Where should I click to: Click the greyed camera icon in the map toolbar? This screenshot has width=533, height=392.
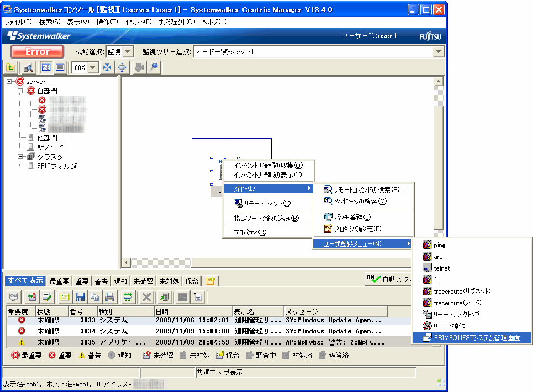pos(140,67)
